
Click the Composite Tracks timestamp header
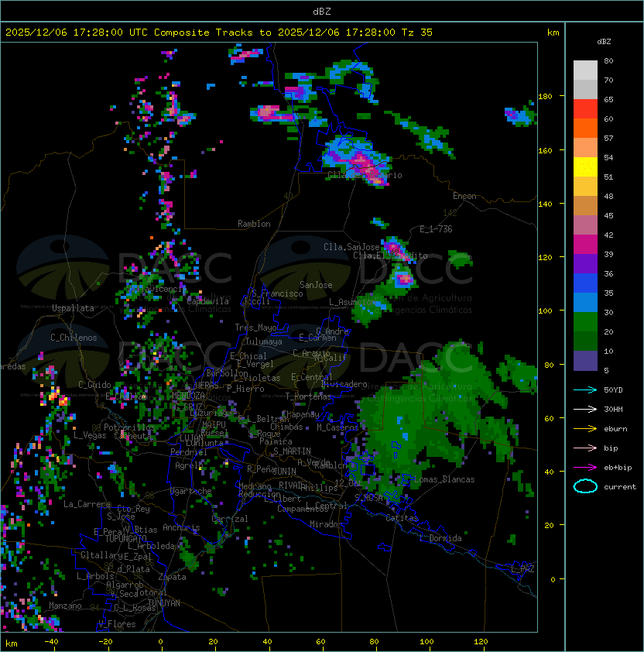pos(219,33)
